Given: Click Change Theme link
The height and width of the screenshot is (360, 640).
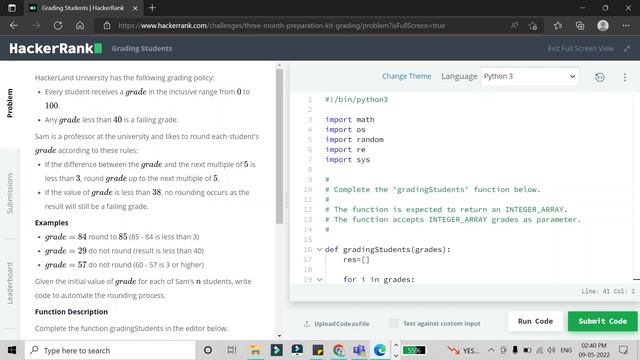Looking at the screenshot, I should coord(407,76).
